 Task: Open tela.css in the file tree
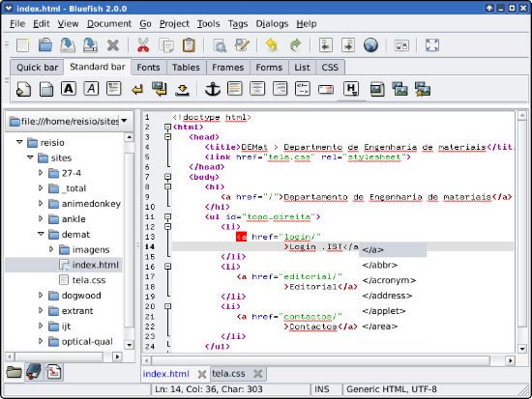(x=89, y=280)
